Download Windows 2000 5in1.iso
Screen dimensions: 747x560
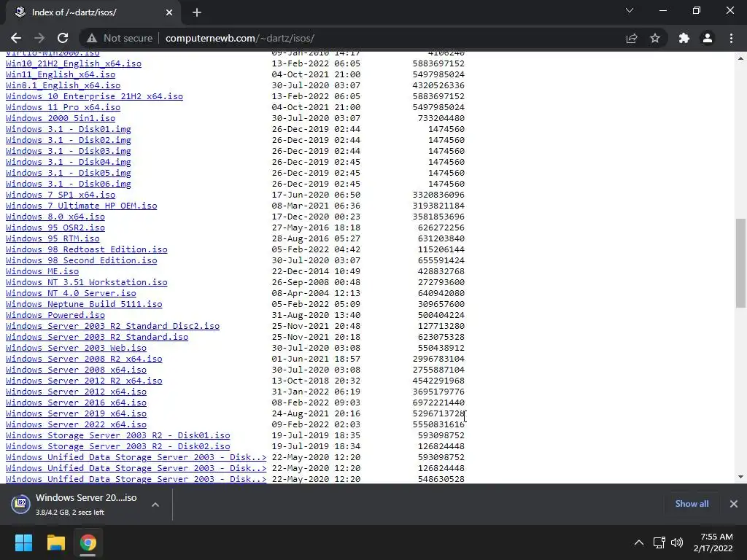pyautogui.click(x=61, y=118)
